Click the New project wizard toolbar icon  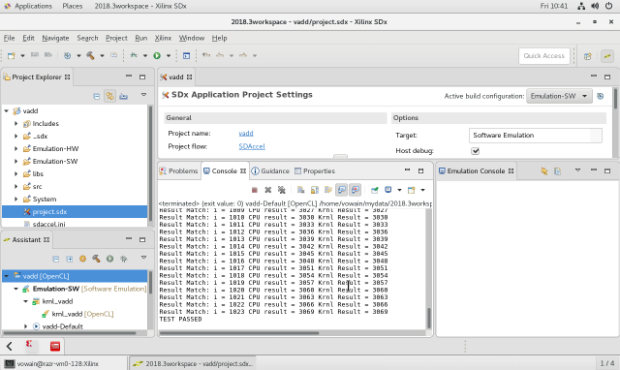(x=11, y=56)
